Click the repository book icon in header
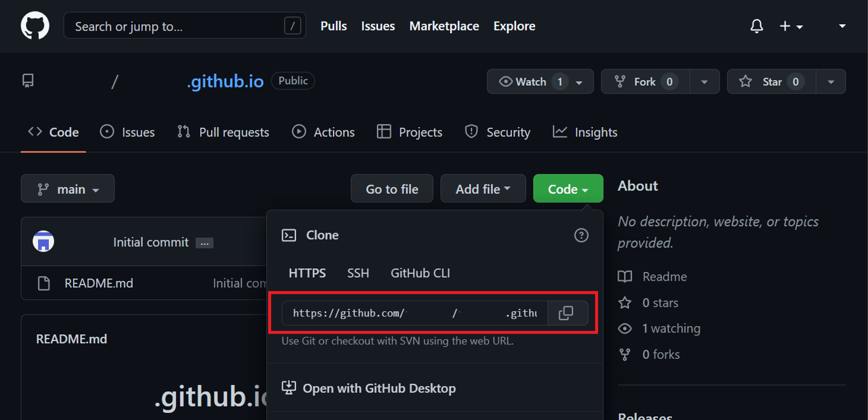Image resolution: width=868 pixels, height=420 pixels. [27, 81]
